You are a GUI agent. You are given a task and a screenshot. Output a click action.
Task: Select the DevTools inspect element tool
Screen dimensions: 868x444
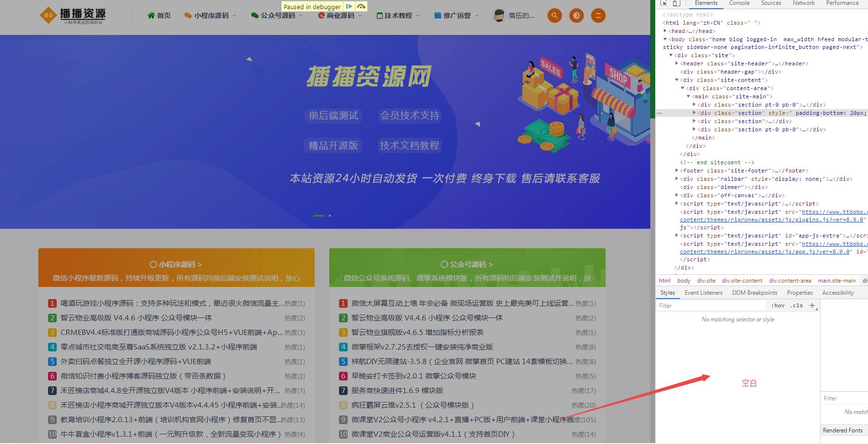(x=664, y=3)
